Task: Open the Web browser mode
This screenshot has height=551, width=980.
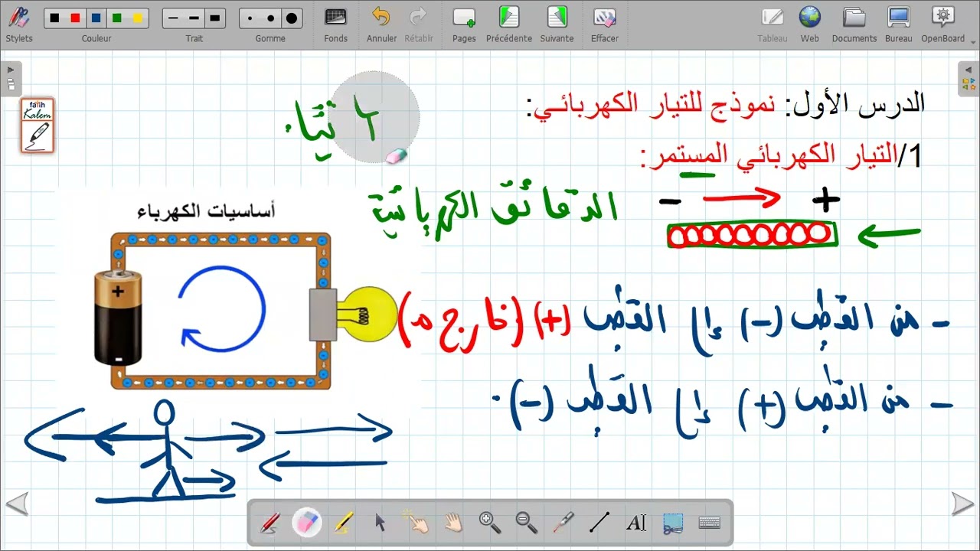Action: 809,24
